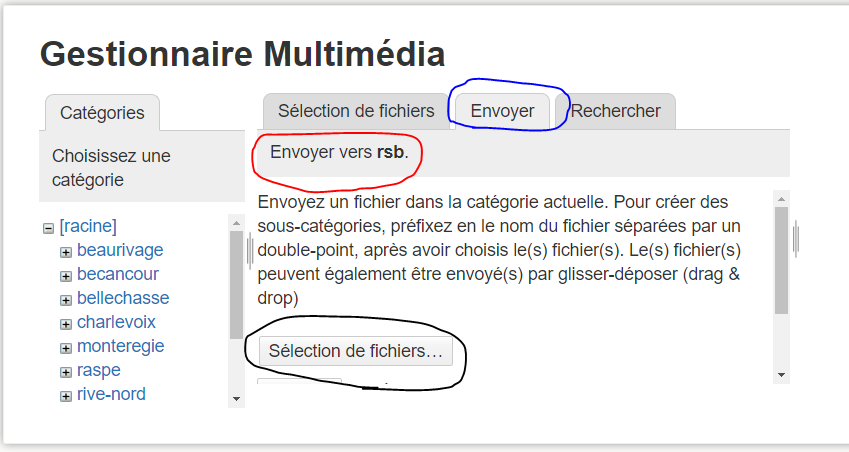Select the Catégories tab
Image resolution: width=849 pixels, height=452 pixels.
click(102, 113)
